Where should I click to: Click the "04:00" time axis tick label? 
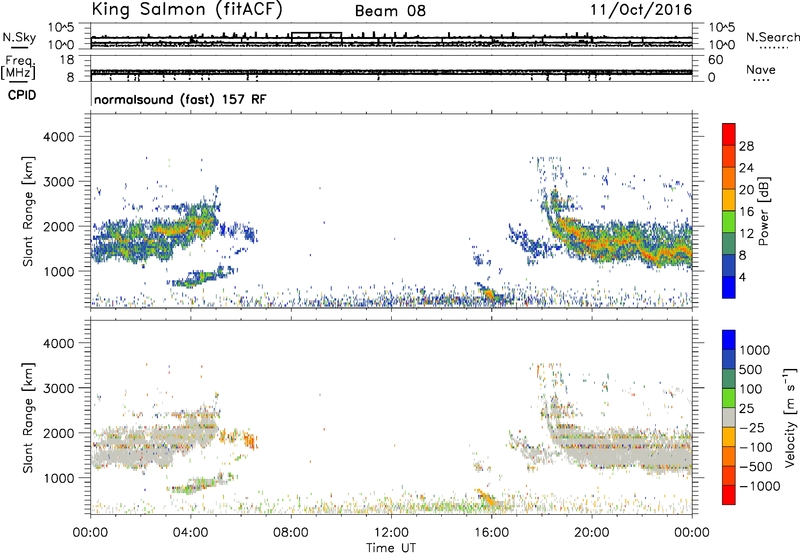pos(190,533)
